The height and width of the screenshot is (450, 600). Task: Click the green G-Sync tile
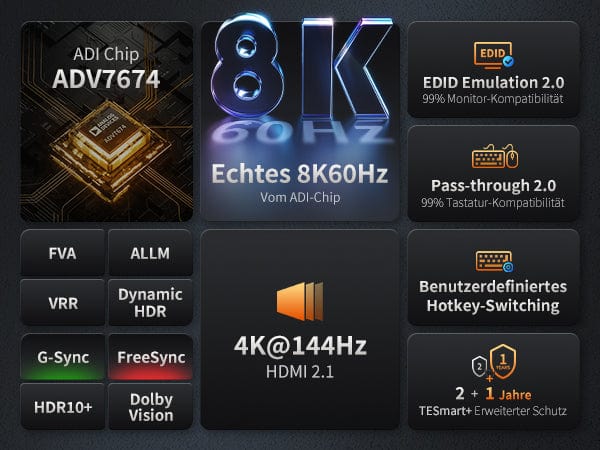(x=62, y=357)
